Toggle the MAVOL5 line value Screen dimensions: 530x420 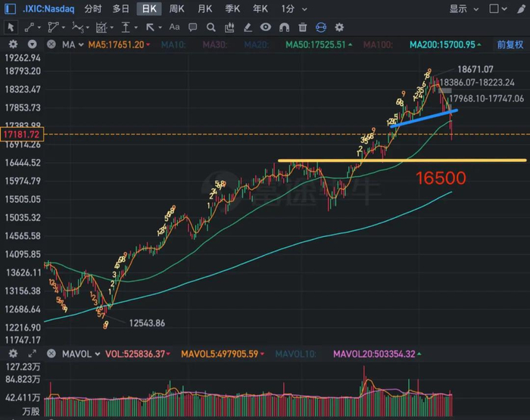[223, 354]
